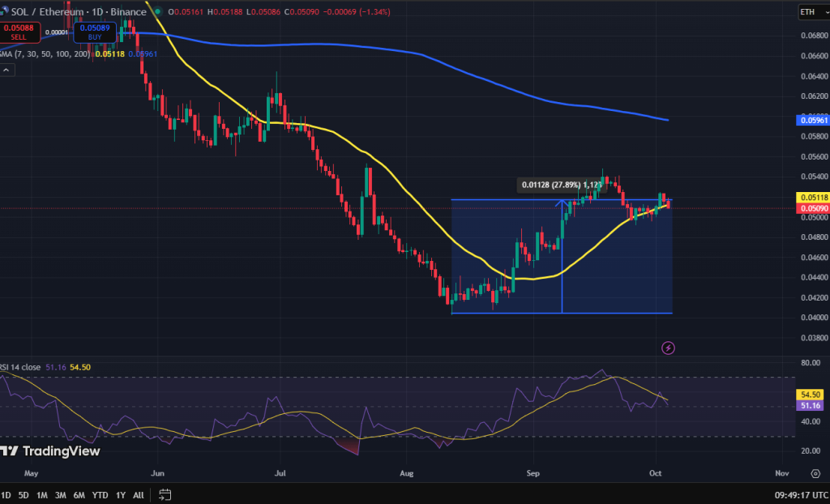This screenshot has width=830, height=504.
Task: Click the Sep label on time axis
Action: pyautogui.click(x=533, y=473)
